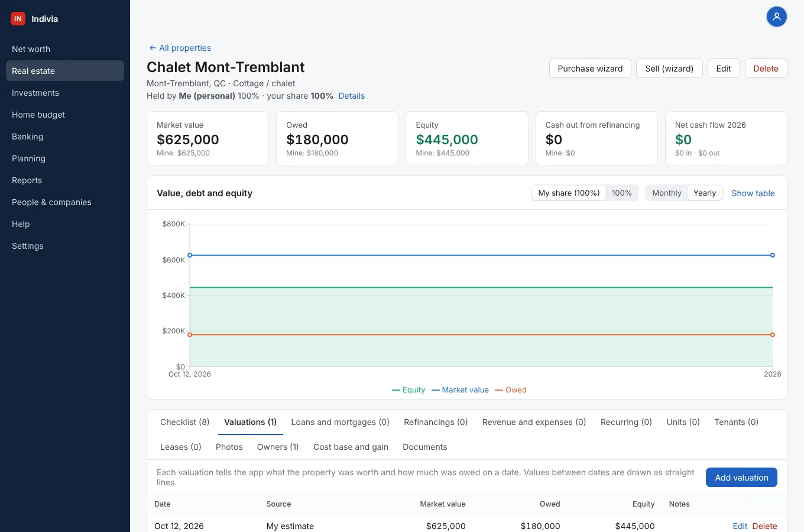804x532 pixels.
Task: Switch chart to 100% ownership view
Action: 621,193
